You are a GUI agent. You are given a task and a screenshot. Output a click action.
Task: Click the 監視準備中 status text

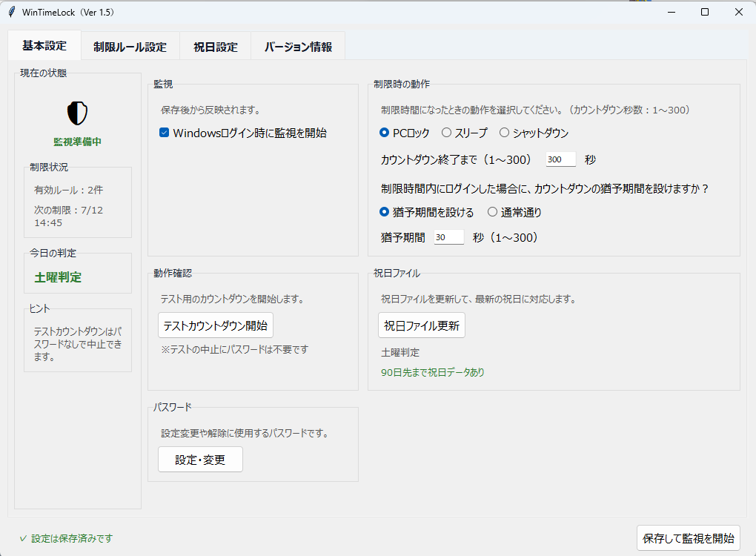tap(77, 142)
